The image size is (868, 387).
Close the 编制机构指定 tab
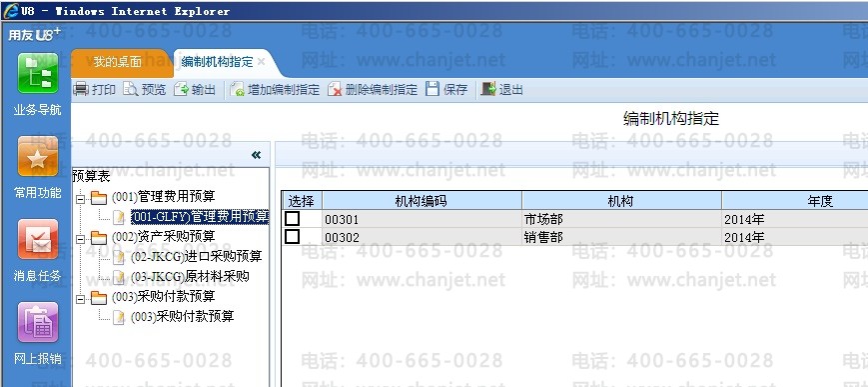(262, 62)
